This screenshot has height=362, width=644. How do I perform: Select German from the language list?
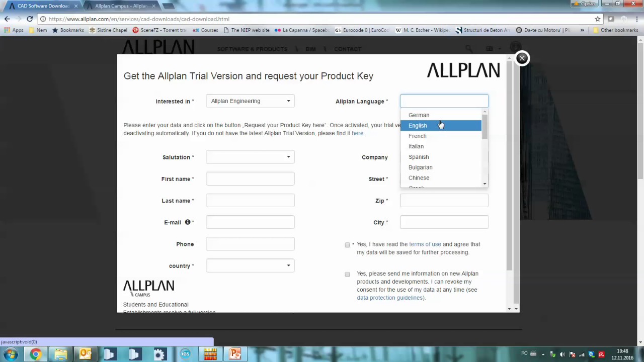(441, 115)
